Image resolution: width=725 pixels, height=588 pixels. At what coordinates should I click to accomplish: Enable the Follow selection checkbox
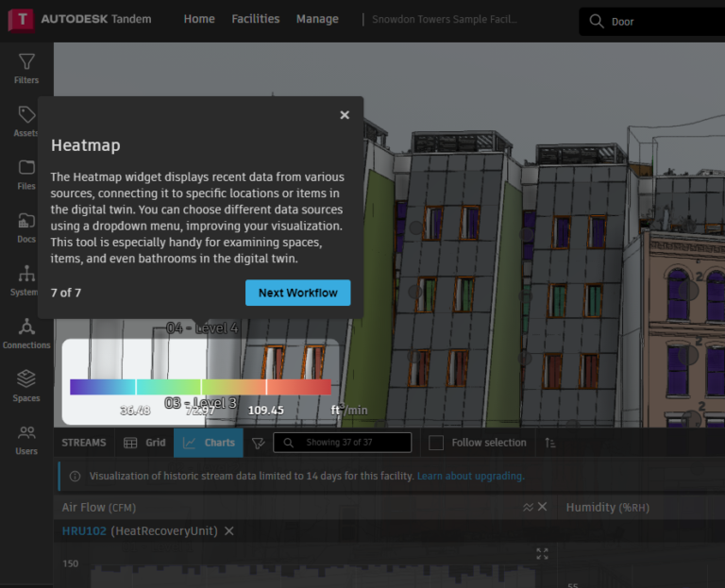[x=436, y=443]
